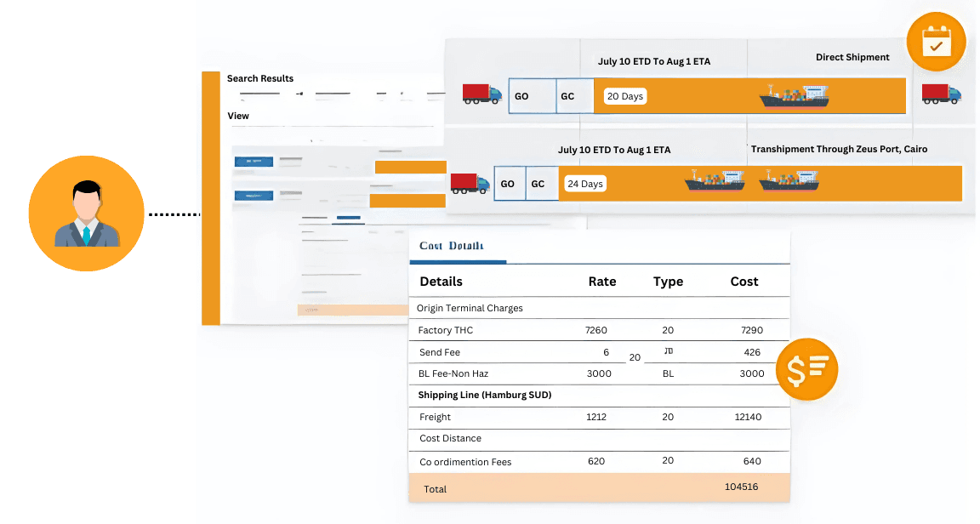Open the Cost Details tab
Image resolution: width=980 pixels, height=524 pixels.
tap(452, 246)
